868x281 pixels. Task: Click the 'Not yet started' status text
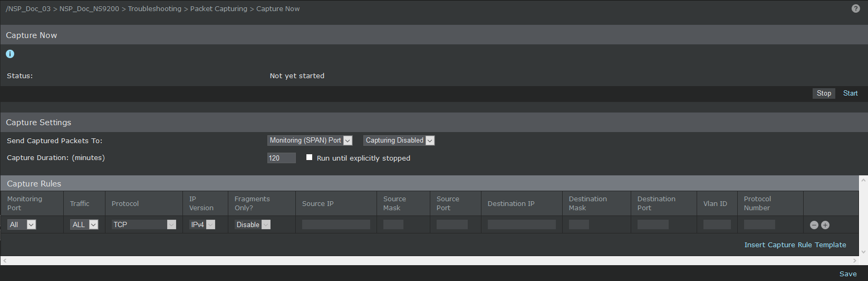click(x=297, y=76)
